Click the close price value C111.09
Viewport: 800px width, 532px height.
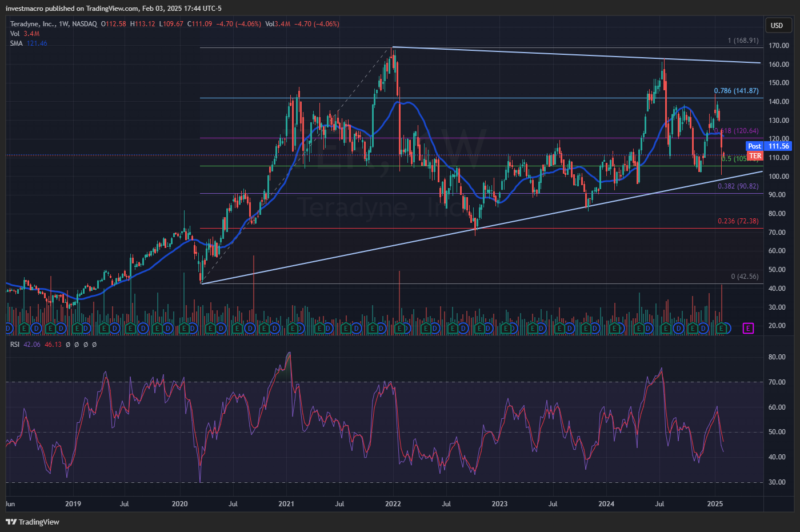tap(200, 24)
